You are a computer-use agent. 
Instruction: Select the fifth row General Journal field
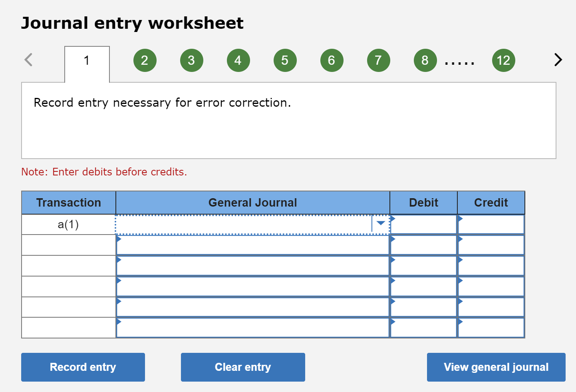click(x=252, y=307)
